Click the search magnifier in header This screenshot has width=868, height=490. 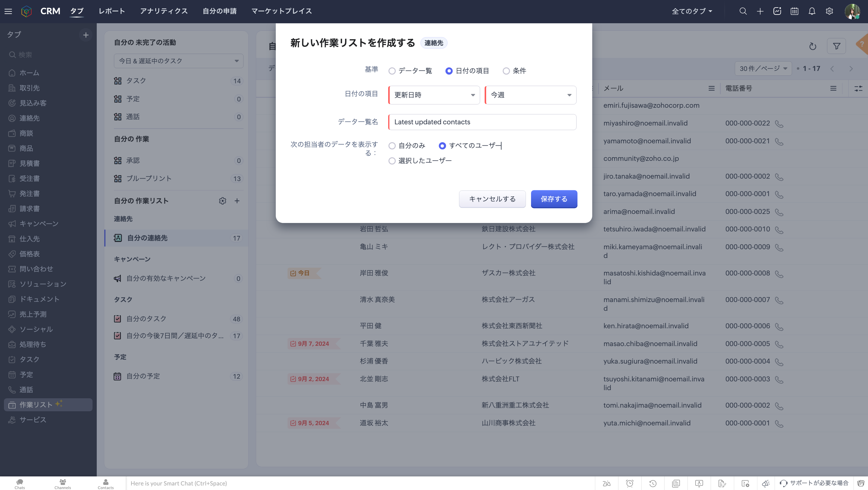(743, 11)
